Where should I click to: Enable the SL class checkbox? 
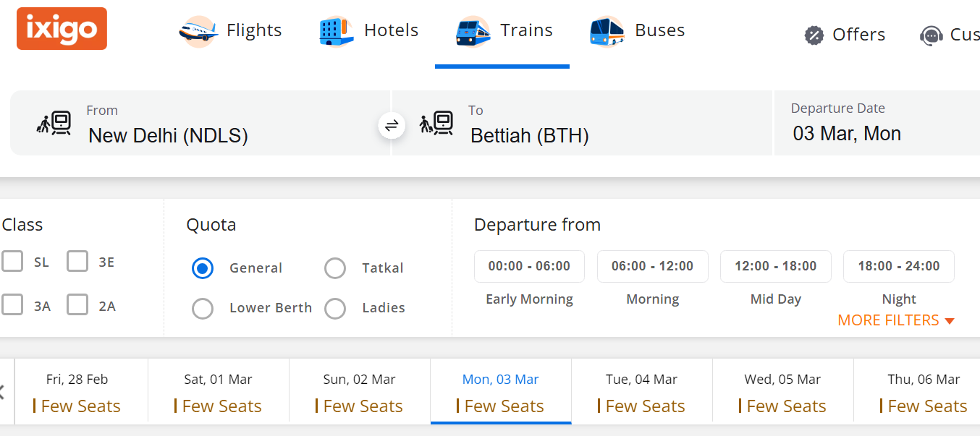pyautogui.click(x=12, y=261)
